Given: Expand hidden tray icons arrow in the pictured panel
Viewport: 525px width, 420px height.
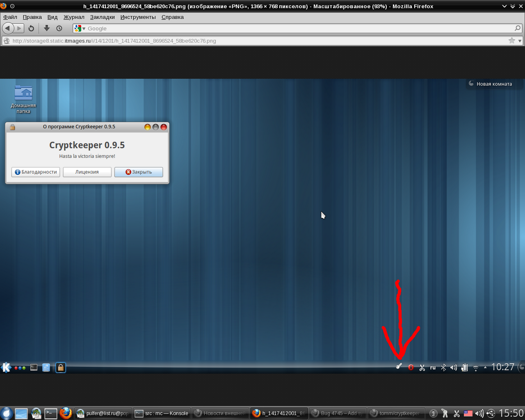Looking at the screenshot, I should (x=485, y=367).
